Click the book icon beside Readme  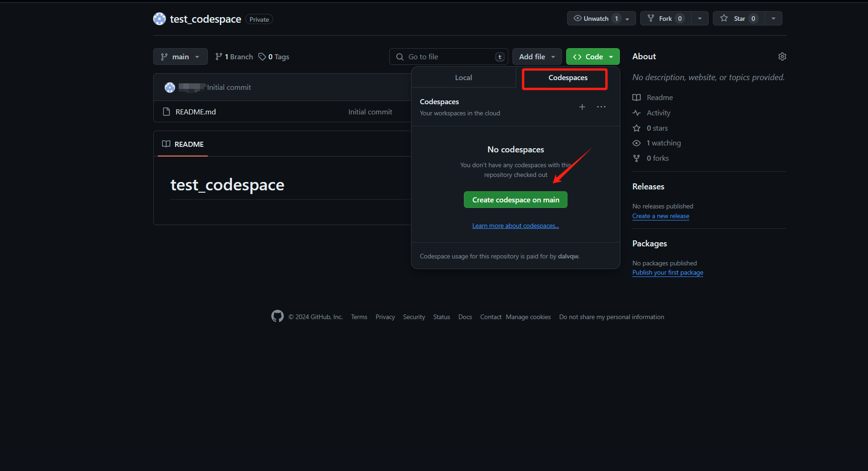pos(637,97)
